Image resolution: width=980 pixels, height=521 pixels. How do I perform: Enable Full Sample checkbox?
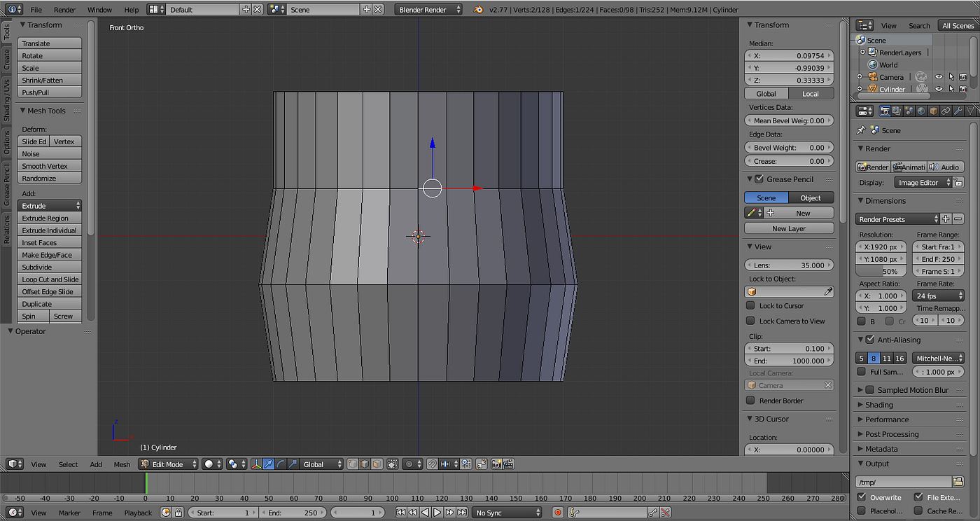pyautogui.click(x=862, y=372)
